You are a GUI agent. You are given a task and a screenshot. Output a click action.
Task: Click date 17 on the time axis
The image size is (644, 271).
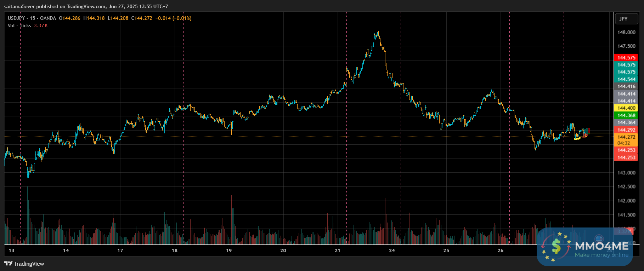(120, 250)
